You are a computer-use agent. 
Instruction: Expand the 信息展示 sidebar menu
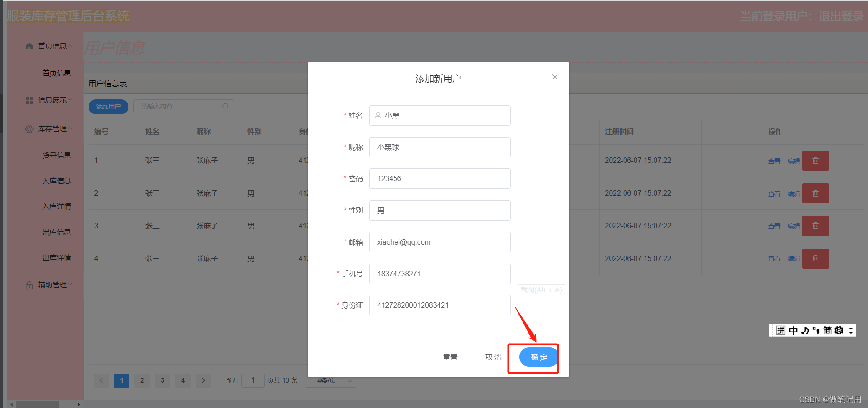[x=70, y=100]
